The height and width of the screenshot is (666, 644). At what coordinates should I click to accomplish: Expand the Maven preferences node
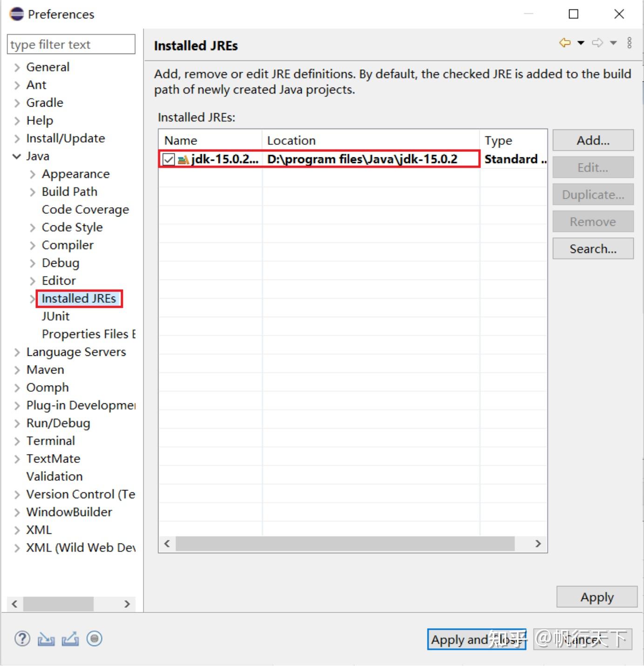[16, 369]
